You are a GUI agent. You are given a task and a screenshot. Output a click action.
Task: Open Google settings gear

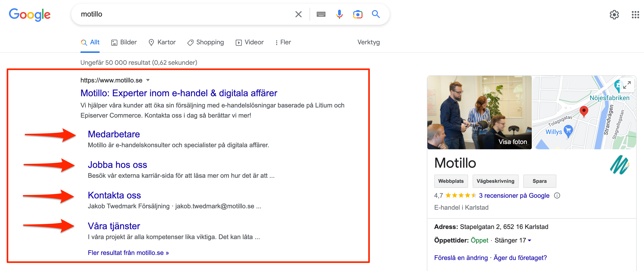coord(614,14)
